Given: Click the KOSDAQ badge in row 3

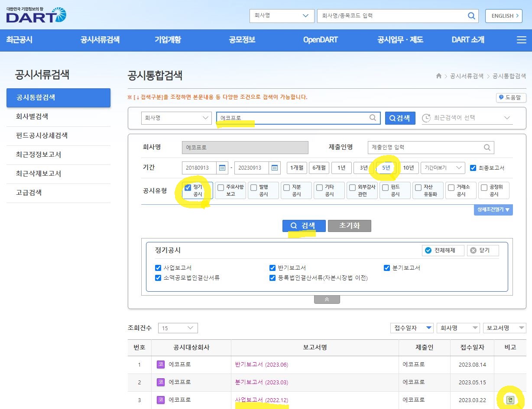Looking at the screenshot, I should 161,400.
